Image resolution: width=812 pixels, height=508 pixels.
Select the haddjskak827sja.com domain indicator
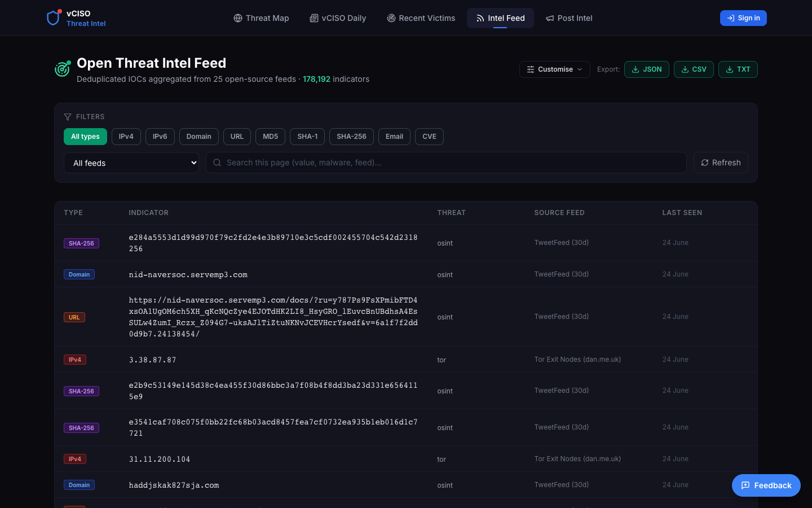[x=174, y=485]
